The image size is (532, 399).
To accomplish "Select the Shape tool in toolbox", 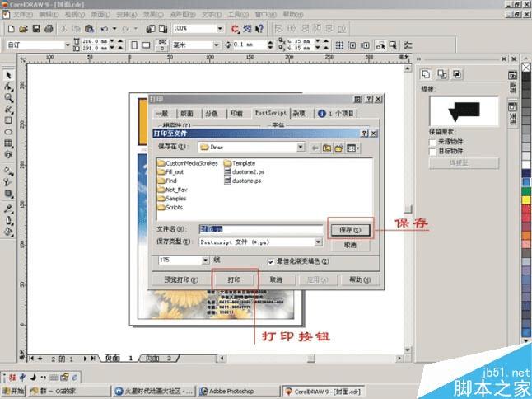I will coord(8,87).
